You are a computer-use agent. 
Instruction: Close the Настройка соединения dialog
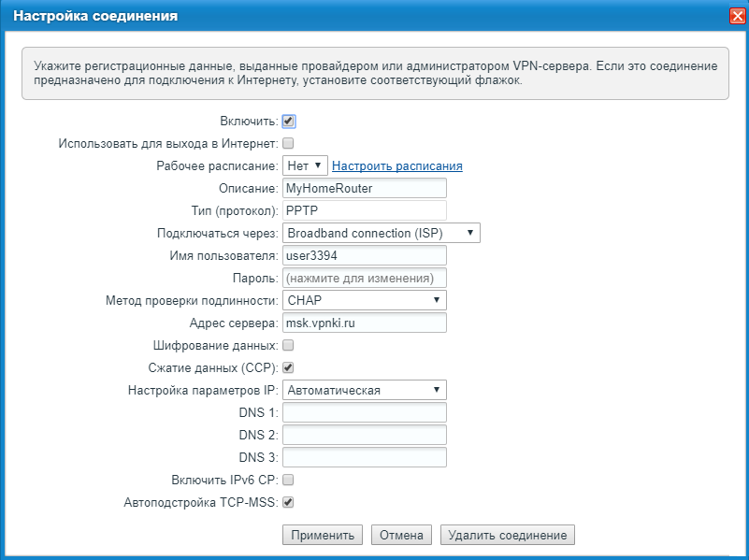(737, 16)
